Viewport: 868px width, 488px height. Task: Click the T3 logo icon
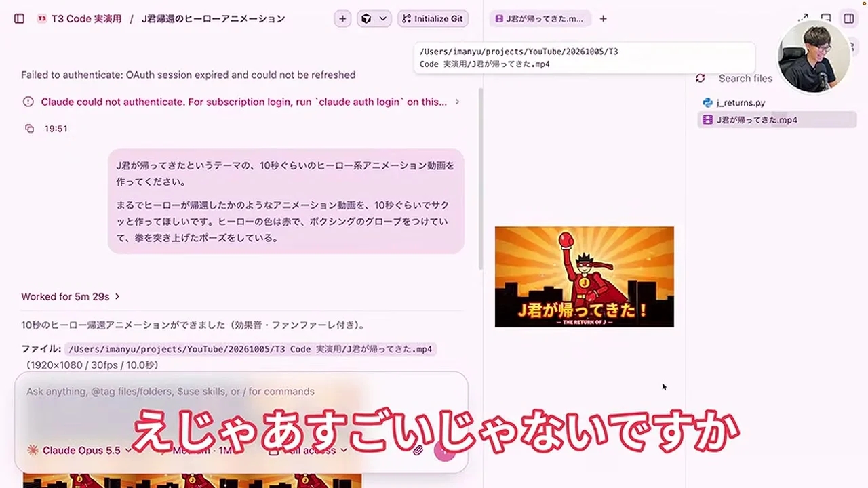(x=43, y=19)
